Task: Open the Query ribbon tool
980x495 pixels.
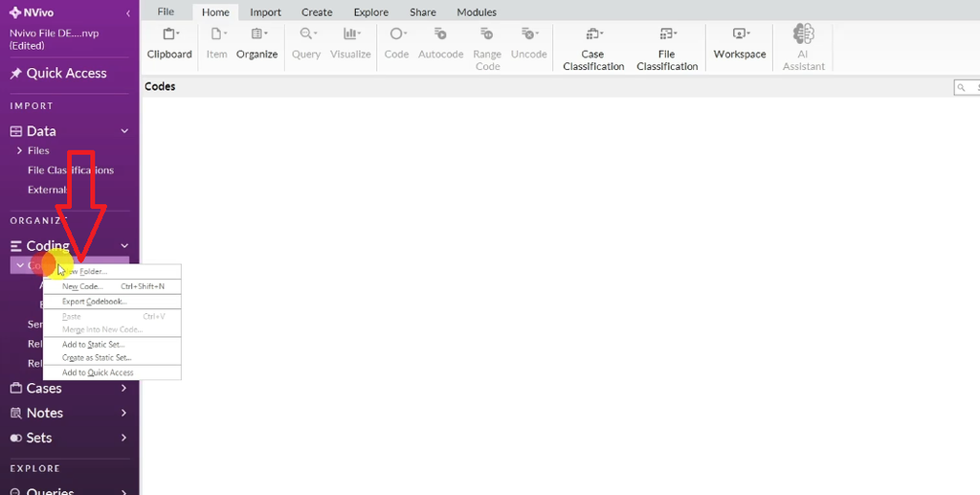Action: [x=306, y=44]
